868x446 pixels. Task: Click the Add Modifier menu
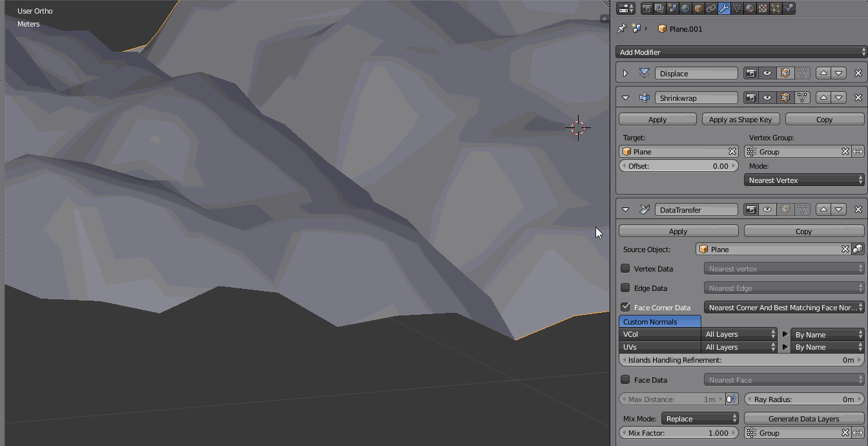[x=741, y=52]
